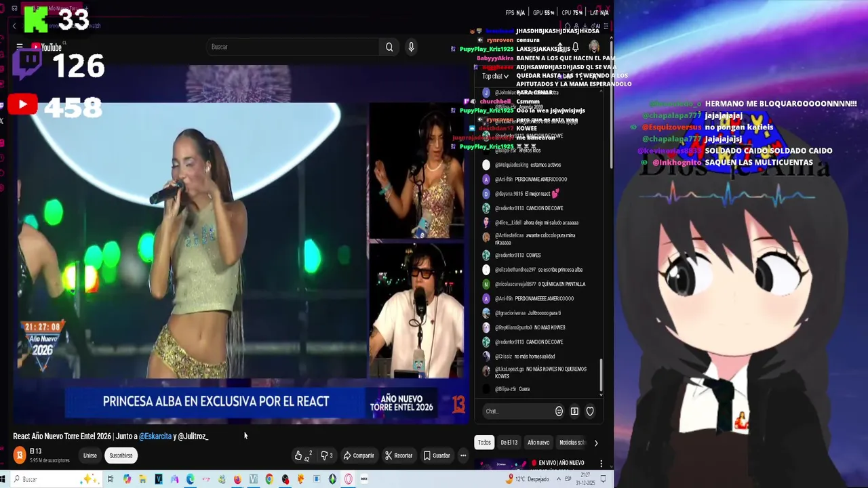Open the emoji picker in chat
Image resolution: width=868 pixels, height=488 pixels.
point(559,411)
